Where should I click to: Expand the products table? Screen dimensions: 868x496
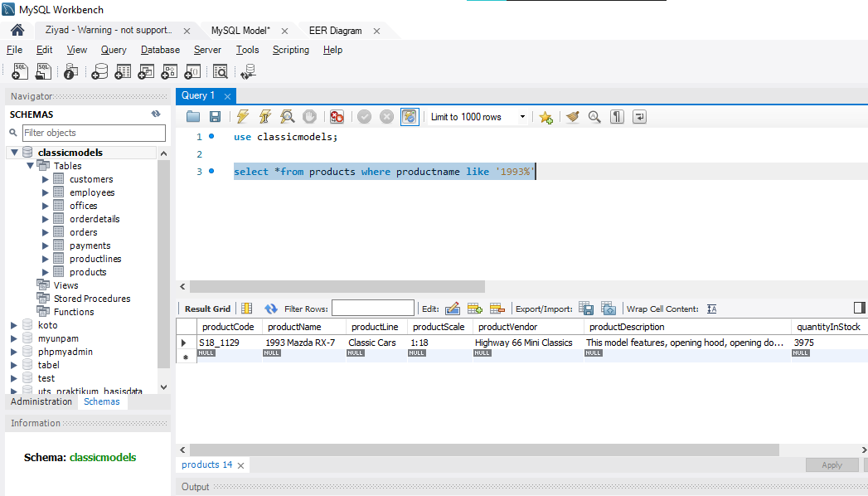[x=46, y=272]
